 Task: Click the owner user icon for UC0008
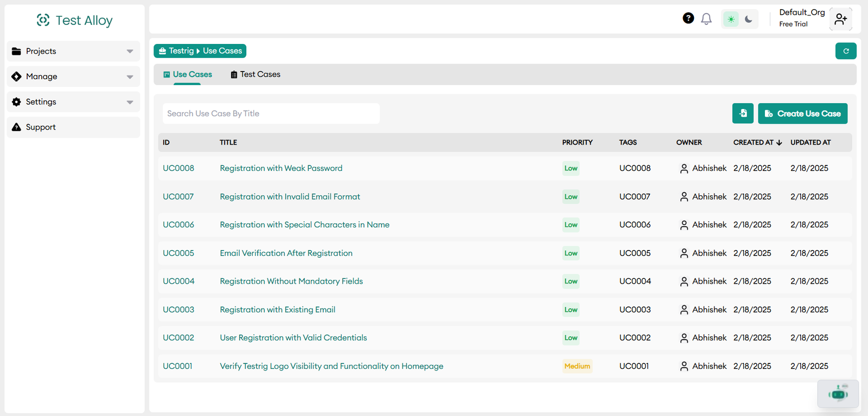click(684, 169)
